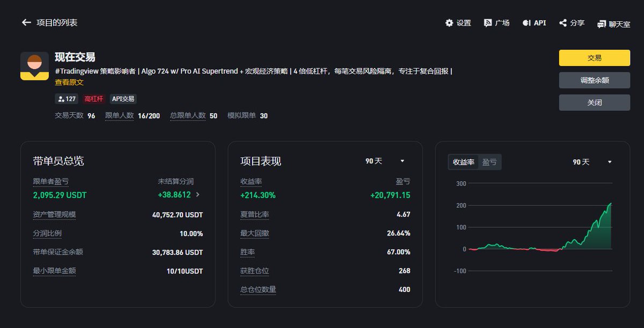Click the 67.00% win rate value
Screen dimensions: 644x328
point(399,252)
